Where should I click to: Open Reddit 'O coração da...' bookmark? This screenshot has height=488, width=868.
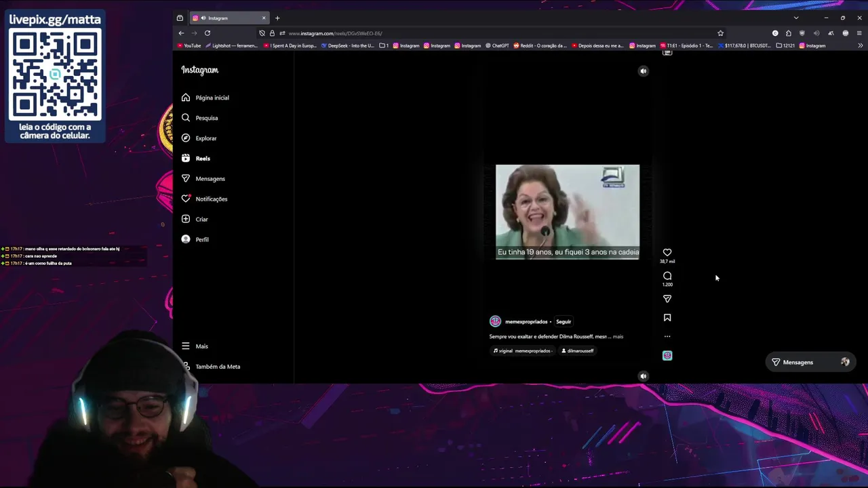click(x=540, y=45)
